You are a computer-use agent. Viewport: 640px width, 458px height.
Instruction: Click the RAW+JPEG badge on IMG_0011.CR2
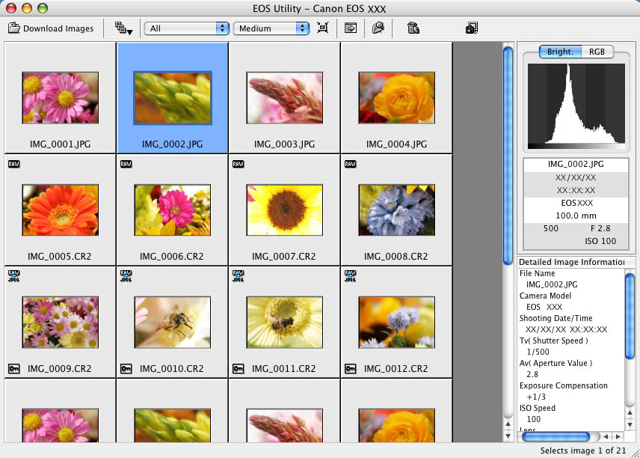[x=238, y=276]
